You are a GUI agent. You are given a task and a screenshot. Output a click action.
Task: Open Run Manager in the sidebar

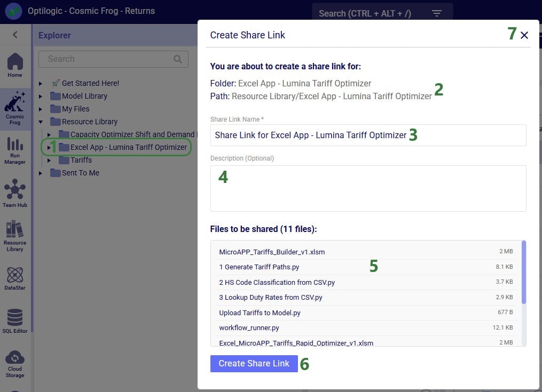click(x=15, y=150)
